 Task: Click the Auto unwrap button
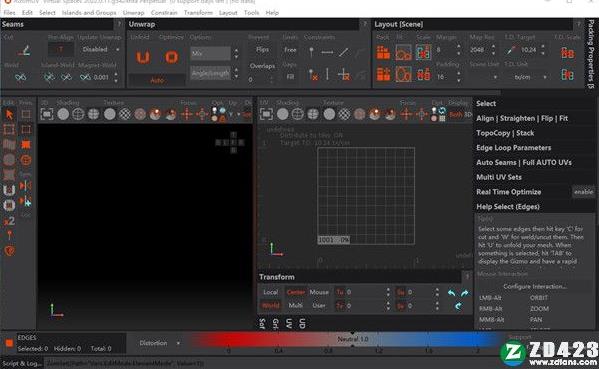pos(157,80)
